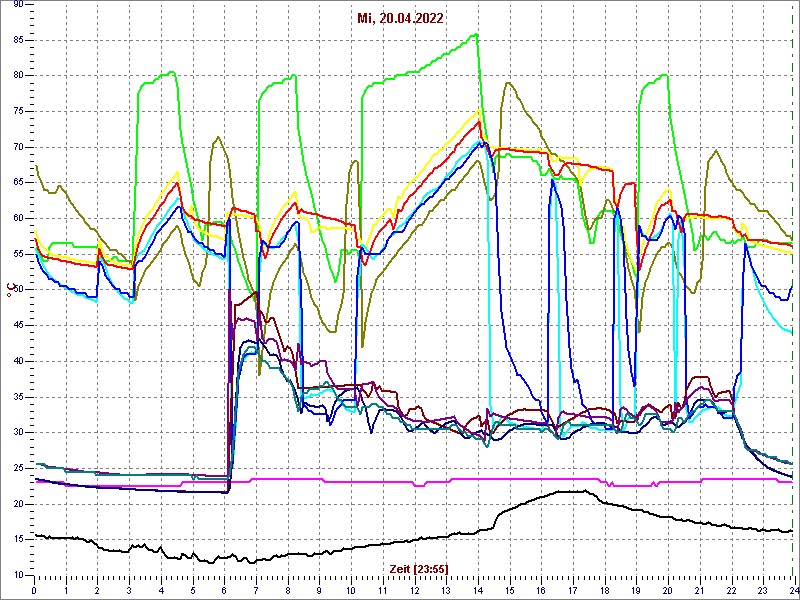Screen dimensions: 800x600
Task: Select the green dashed time cursor line
Action: [x=792, y=290]
